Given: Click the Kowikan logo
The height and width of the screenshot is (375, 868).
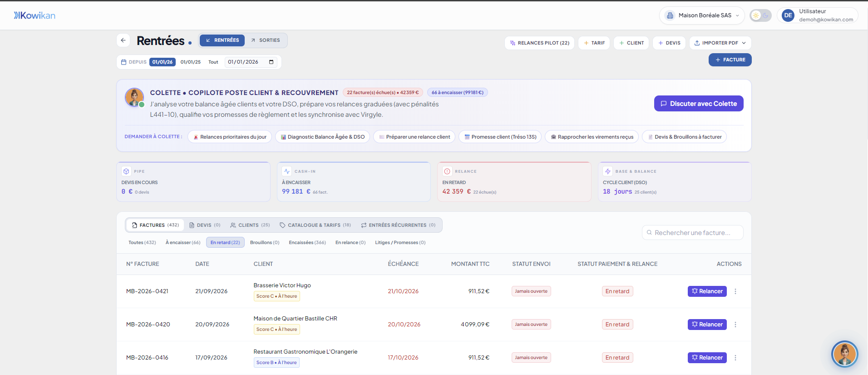Looking at the screenshot, I should (x=35, y=15).
